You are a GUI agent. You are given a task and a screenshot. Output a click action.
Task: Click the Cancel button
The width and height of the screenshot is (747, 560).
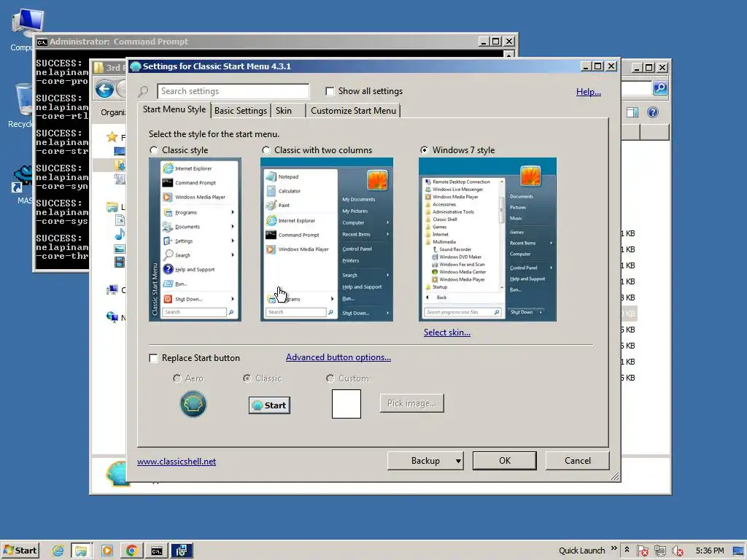tap(578, 461)
